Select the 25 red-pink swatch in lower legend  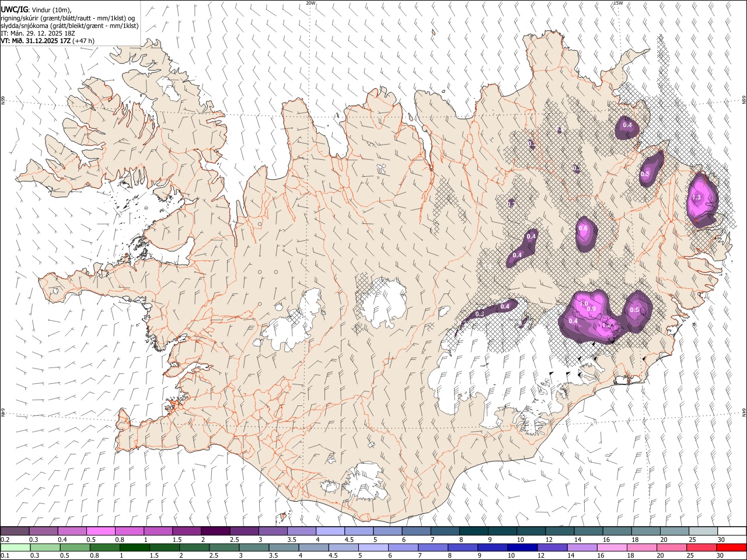701,547
